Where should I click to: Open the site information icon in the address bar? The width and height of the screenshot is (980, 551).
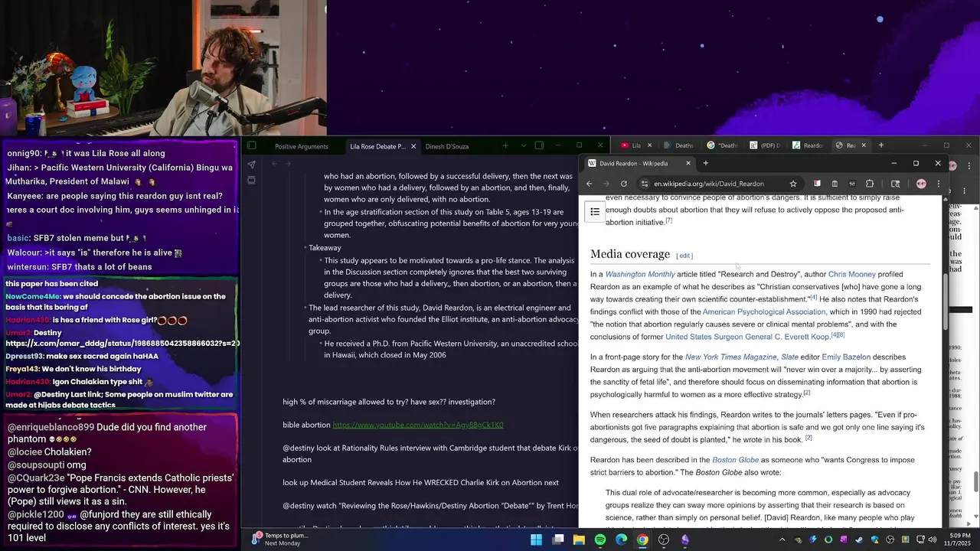click(645, 184)
